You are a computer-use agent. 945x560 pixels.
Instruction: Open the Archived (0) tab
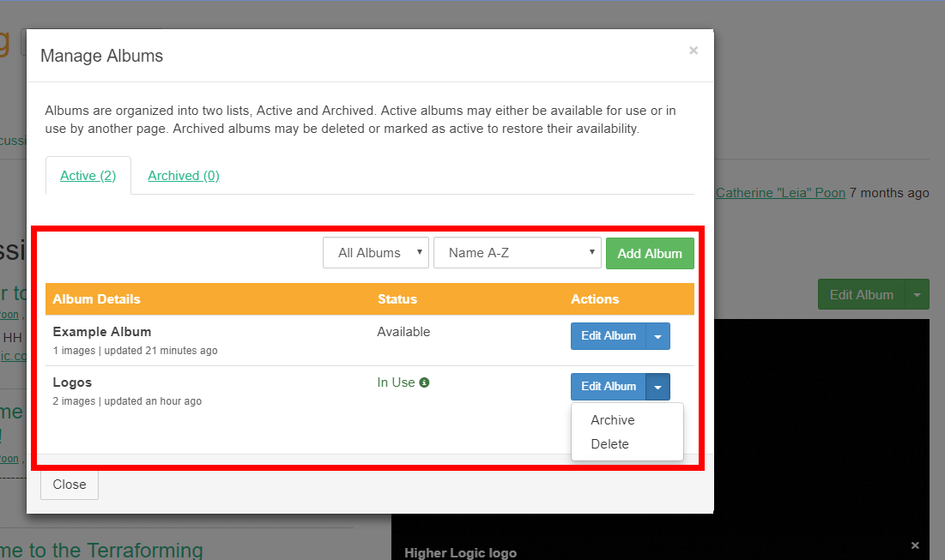[x=184, y=175]
